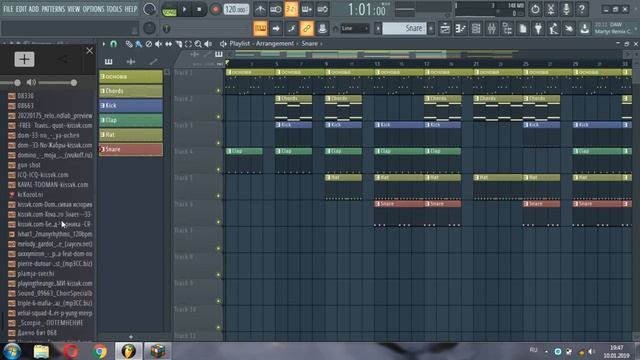Image resolution: width=640 pixels, height=360 pixels.
Task: Open the PATTERNS menu
Action: tap(53, 9)
